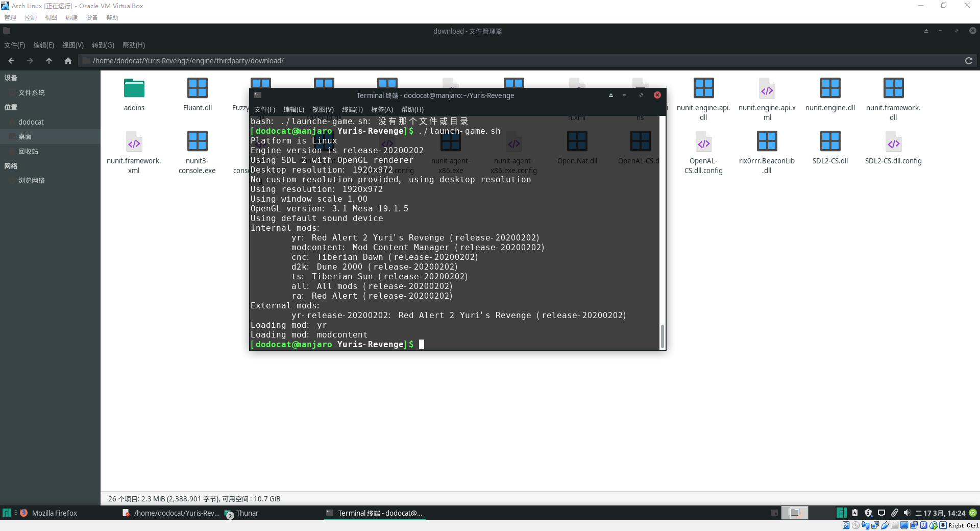Select the SDL2-CS.dll file icon
This screenshot has height=531, width=980.
coord(830,141)
